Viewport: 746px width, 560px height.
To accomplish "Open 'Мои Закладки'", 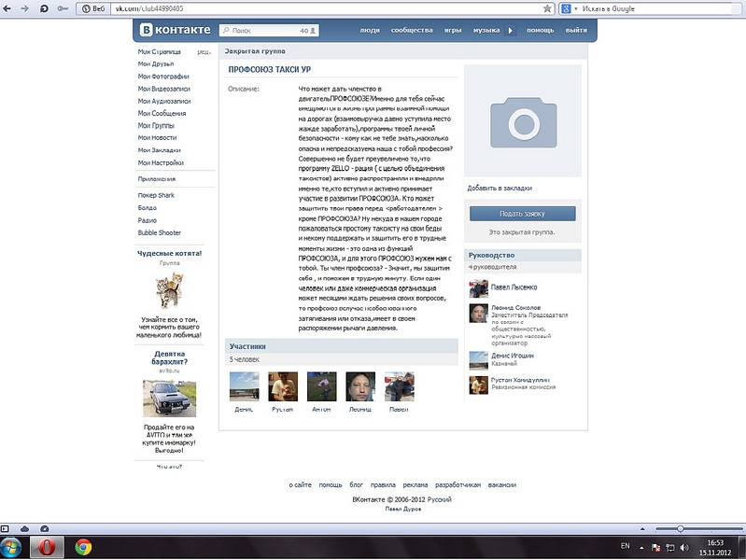I will tap(159, 150).
